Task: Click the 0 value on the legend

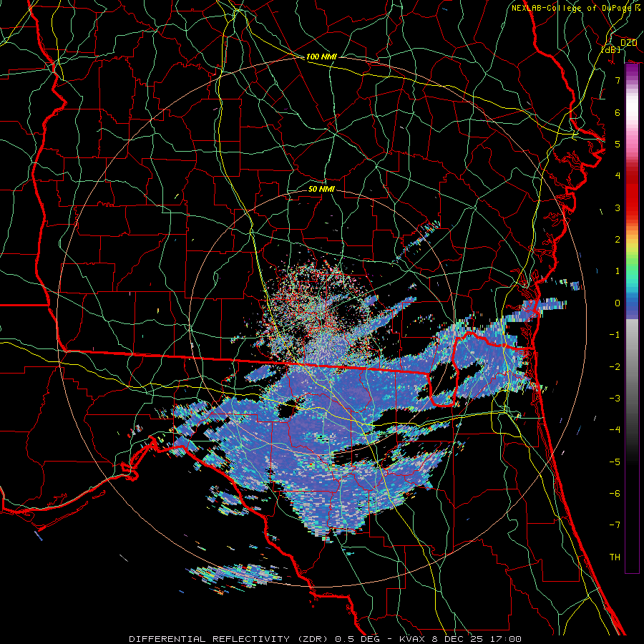Action: (618, 303)
